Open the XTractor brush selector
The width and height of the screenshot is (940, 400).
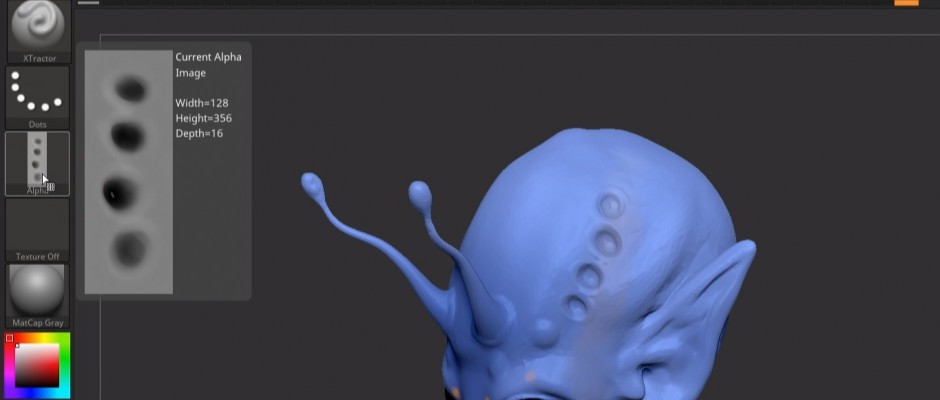point(37,27)
